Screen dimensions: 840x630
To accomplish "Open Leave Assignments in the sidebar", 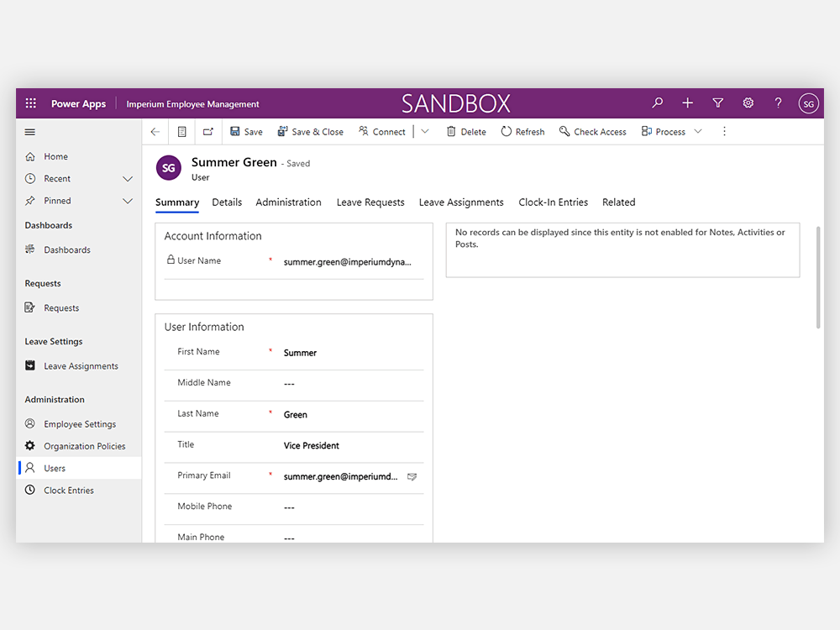I will tap(79, 366).
